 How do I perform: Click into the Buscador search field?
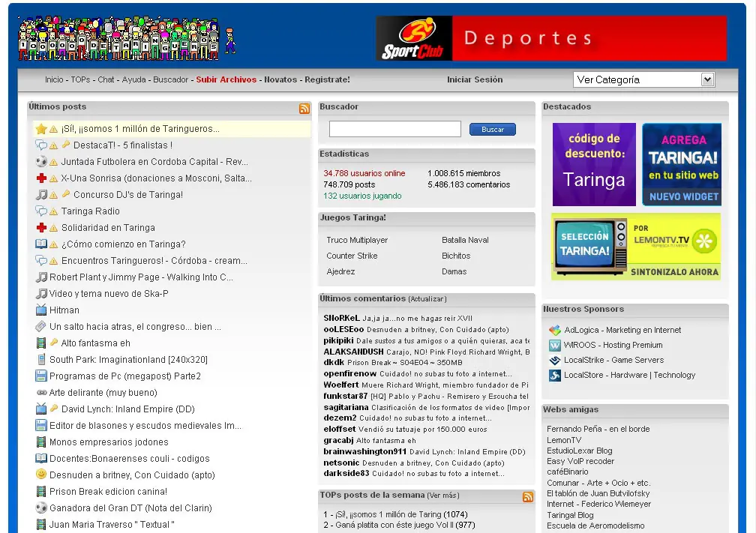point(394,129)
